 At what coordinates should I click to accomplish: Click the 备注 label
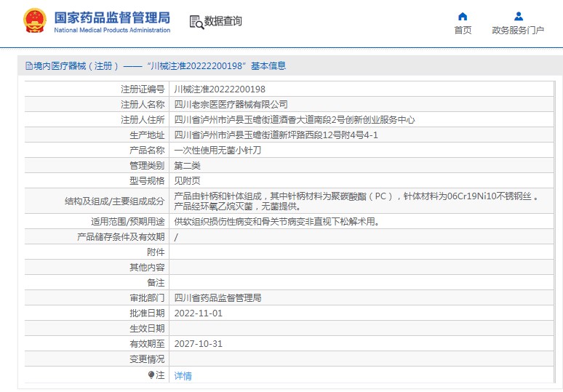156,282
